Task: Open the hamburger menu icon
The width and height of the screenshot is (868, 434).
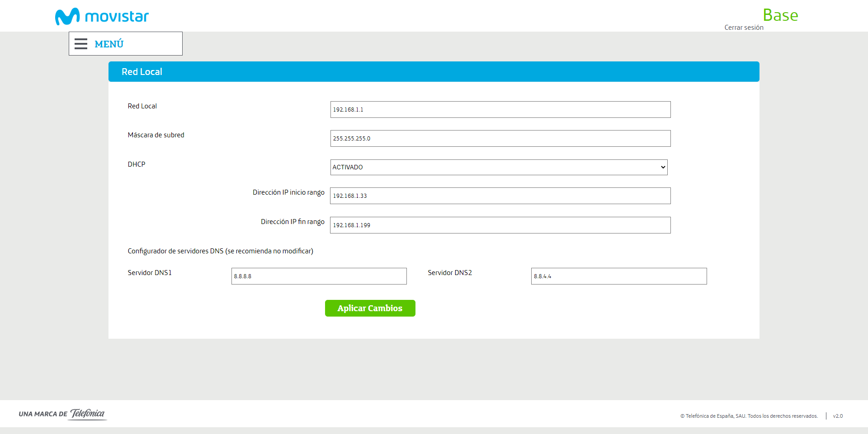Action: [81, 44]
